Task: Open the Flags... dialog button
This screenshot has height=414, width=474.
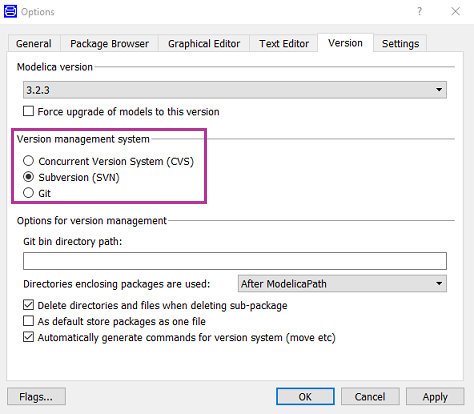Action: [36, 397]
